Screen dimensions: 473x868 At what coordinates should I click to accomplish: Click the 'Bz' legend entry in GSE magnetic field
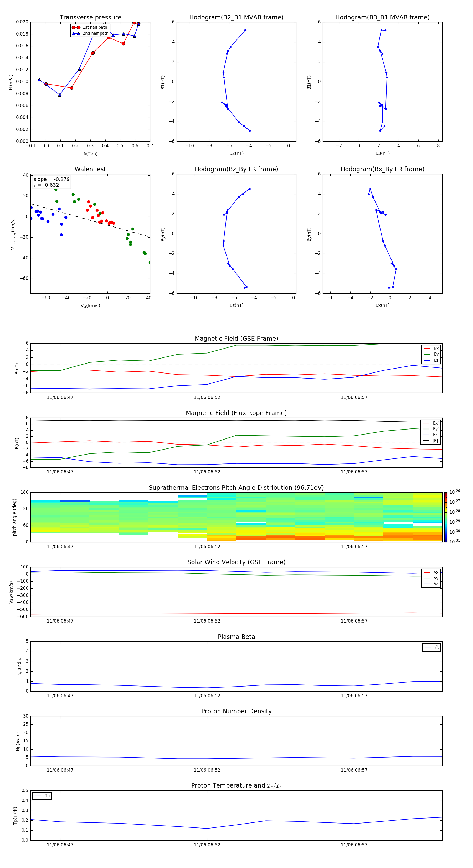point(431,360)
